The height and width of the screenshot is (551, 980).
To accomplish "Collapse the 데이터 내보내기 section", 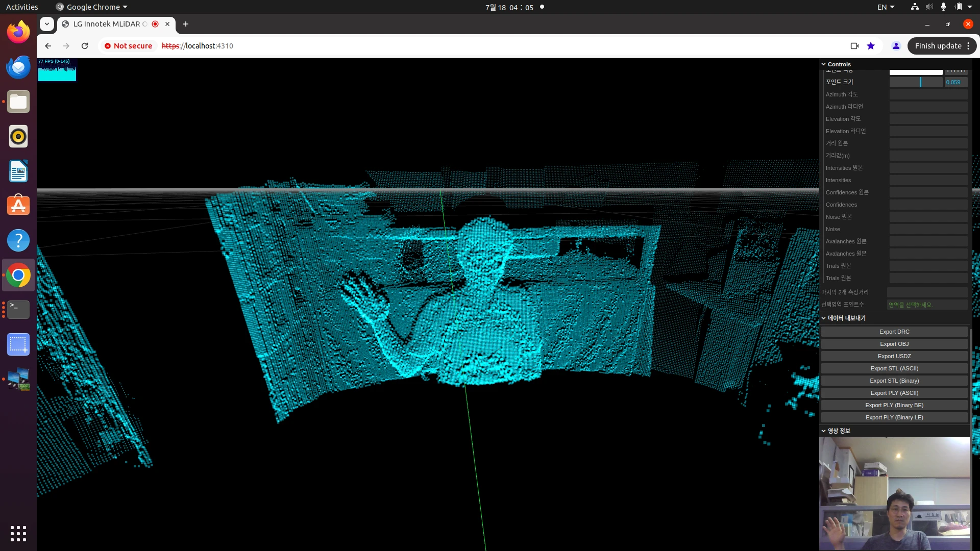I will tap(894, 318).
